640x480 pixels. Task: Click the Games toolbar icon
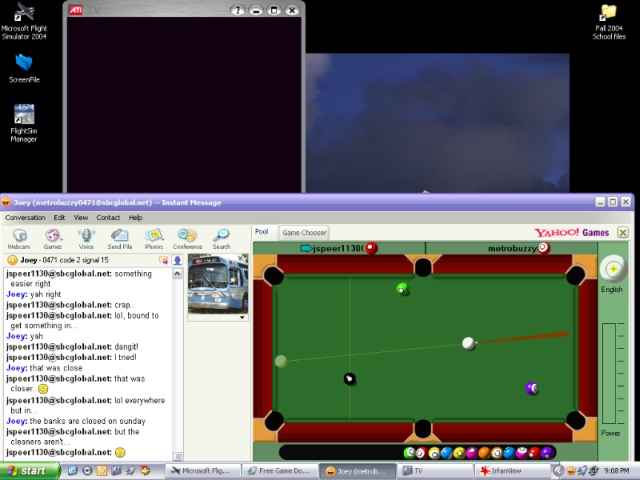click(53, 237)
